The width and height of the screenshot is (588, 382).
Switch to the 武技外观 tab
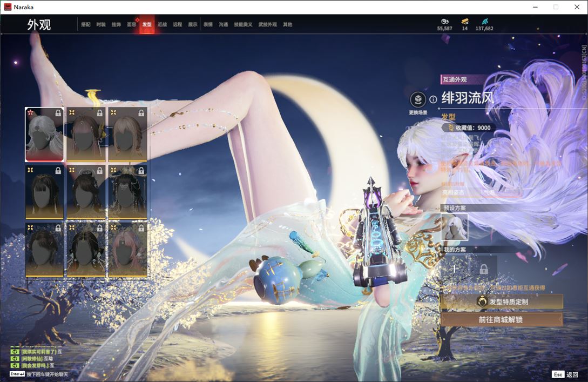(x=267, y=24)
